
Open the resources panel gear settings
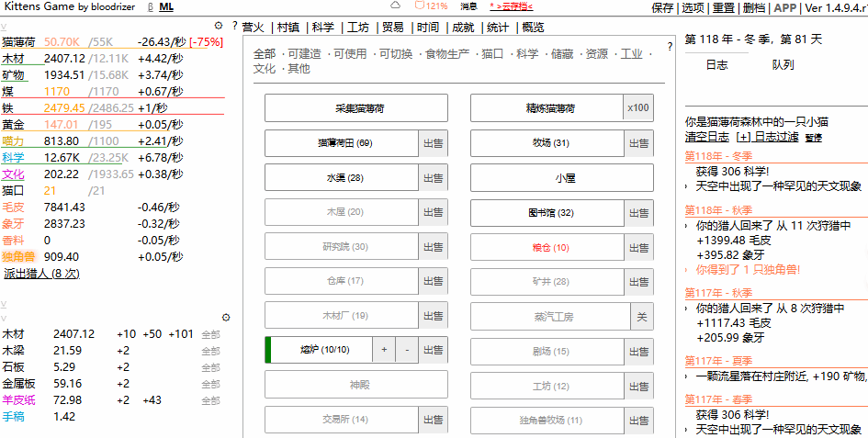point(218,26)
